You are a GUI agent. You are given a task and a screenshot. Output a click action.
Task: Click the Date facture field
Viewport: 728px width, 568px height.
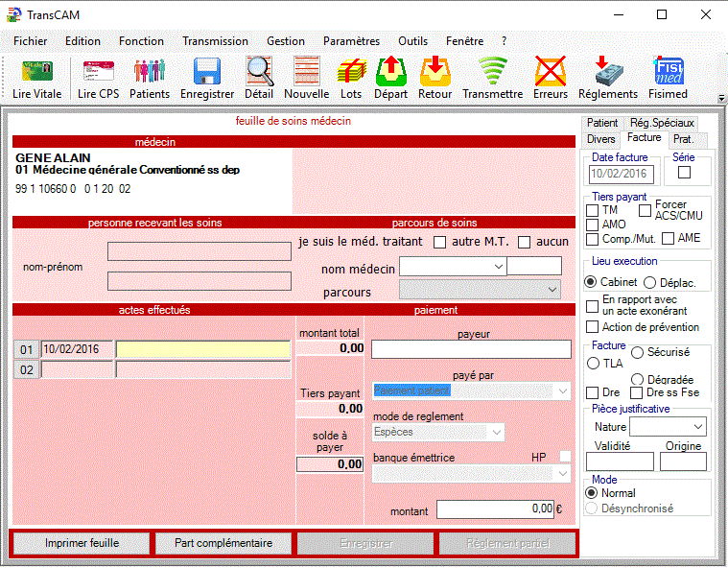pos(622,174)
